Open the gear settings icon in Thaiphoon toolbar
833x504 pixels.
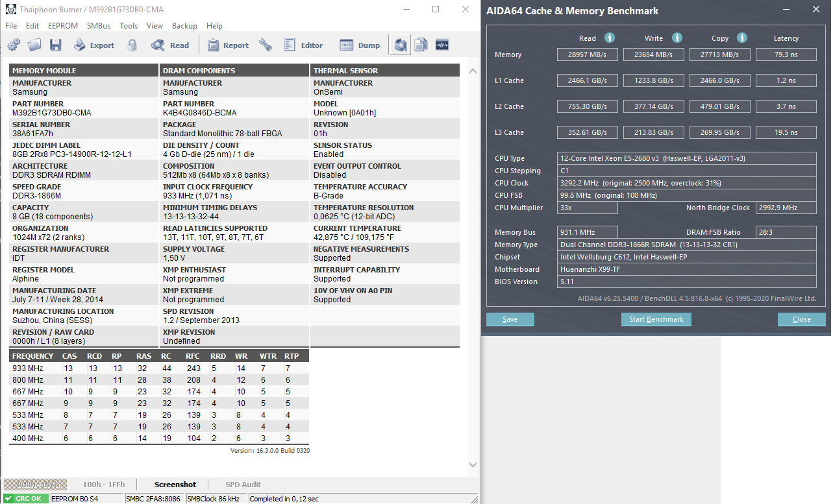14,45
